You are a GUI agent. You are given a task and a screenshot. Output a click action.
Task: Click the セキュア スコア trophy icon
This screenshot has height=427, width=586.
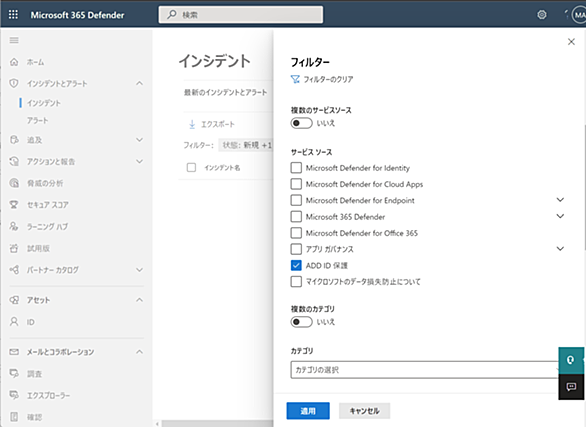(14, 205)
